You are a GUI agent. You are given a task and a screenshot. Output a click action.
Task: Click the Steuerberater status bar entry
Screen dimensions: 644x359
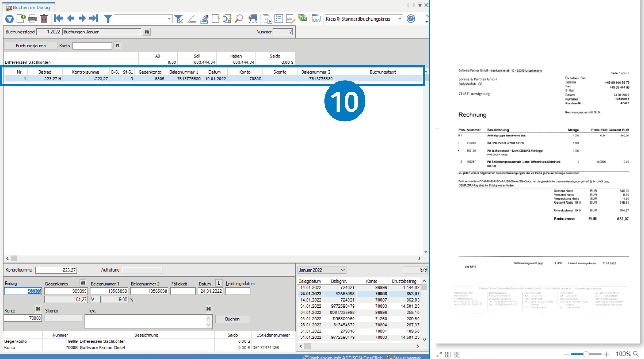[404, 357]
